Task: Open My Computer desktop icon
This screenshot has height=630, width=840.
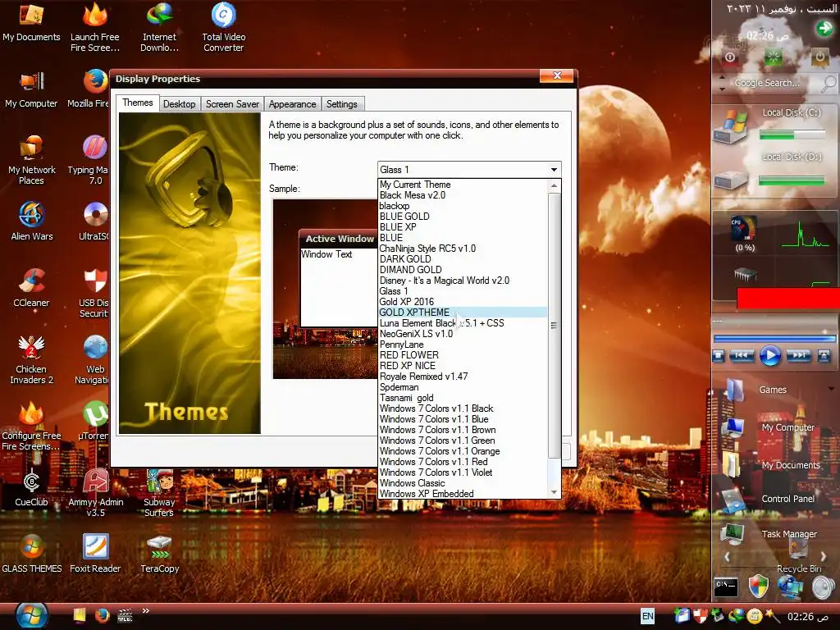Action: point(31,89)
